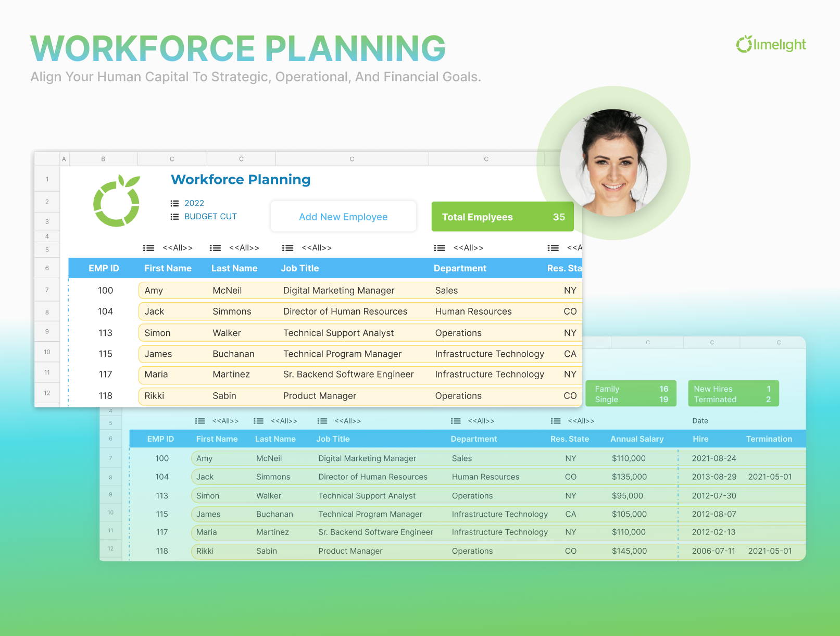Click the Hire column header

coord(700,439)
